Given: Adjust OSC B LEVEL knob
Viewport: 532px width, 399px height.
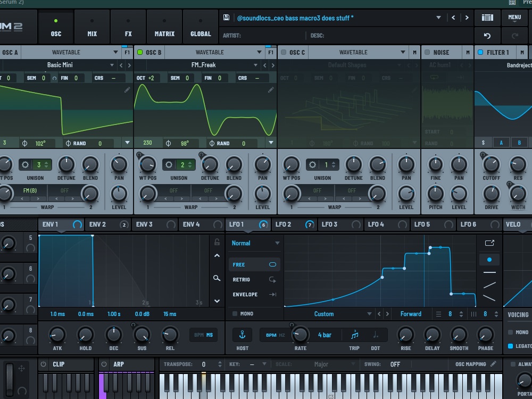Looking at the screenshot, I should [262, 194].
